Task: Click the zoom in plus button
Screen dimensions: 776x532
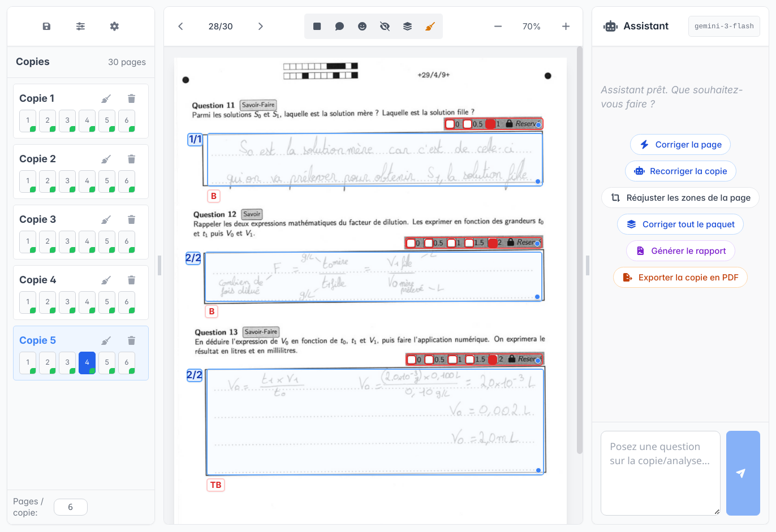Action: click(x=566, y=27)
